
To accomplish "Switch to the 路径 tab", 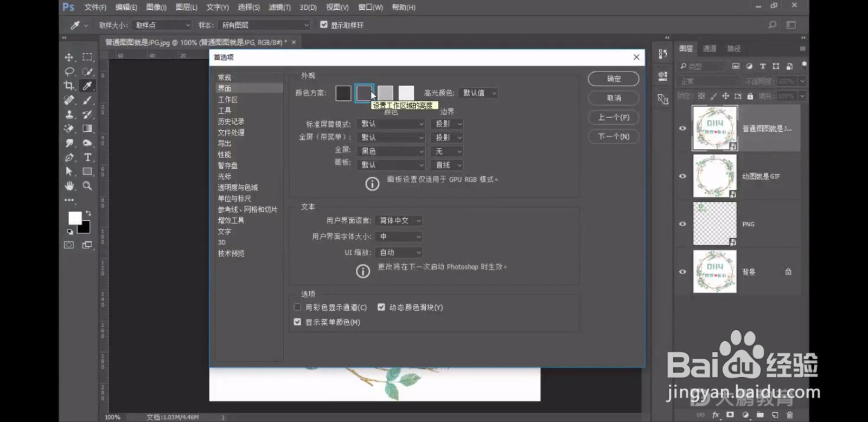I will pos(734,48).
